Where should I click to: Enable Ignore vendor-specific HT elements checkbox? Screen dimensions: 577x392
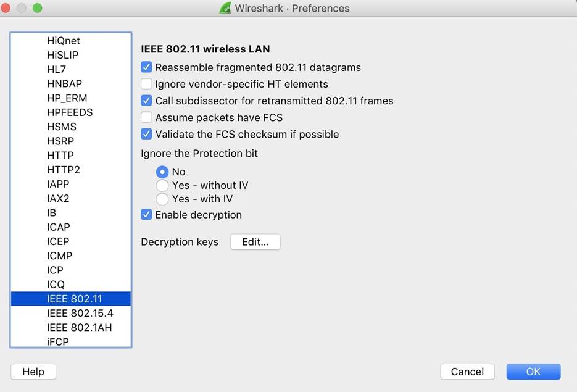tap(146, 84)
